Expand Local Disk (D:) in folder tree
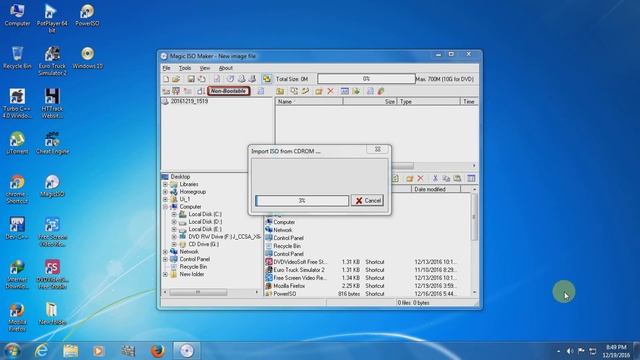 (x=174, y=222)
